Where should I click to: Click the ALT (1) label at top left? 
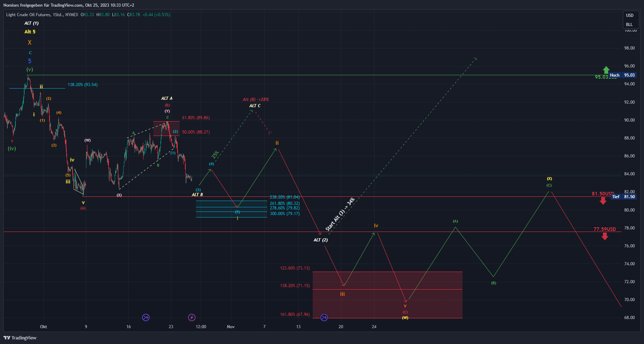pyautogui.click(x=32, y=23)
